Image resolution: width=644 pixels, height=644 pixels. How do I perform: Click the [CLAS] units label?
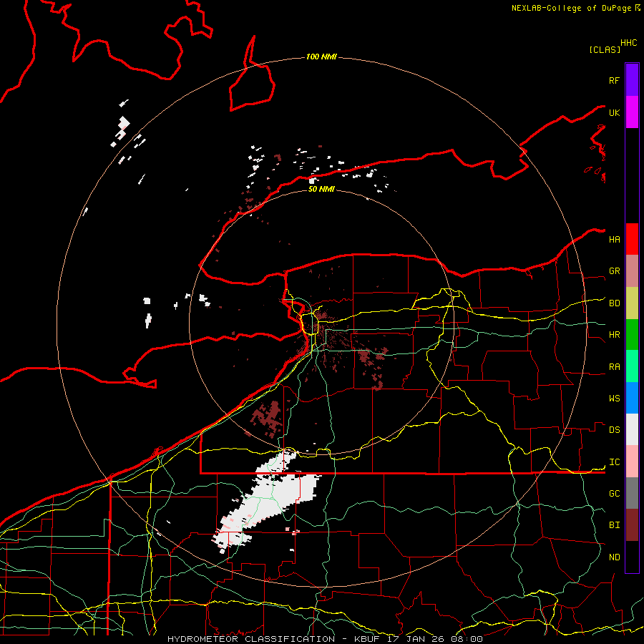(605, 50)
